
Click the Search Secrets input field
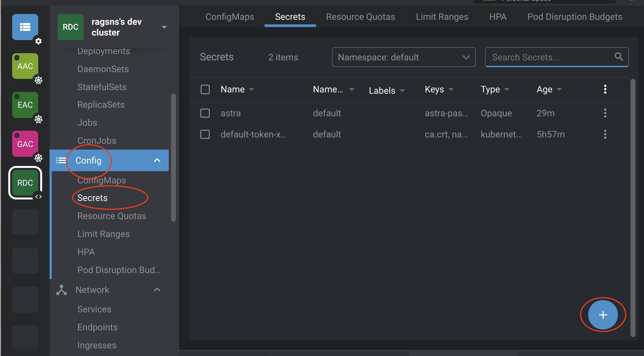coord(550,57)
